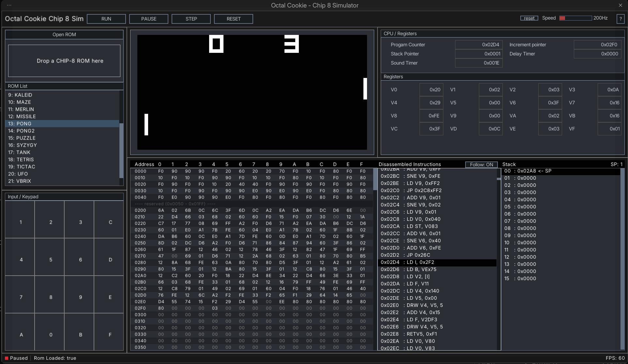Pause the emulation with PAUSE
The image size is (628, 364).
point(149,19)
